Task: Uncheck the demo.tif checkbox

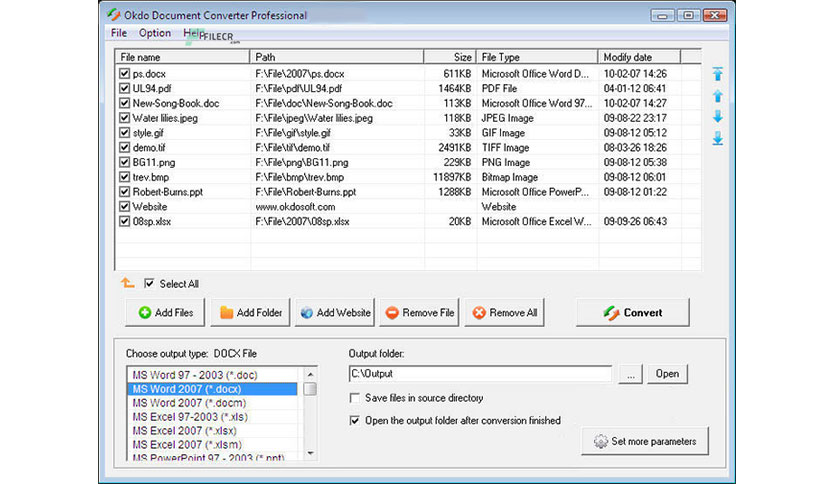Action: [x=124, y=148]
